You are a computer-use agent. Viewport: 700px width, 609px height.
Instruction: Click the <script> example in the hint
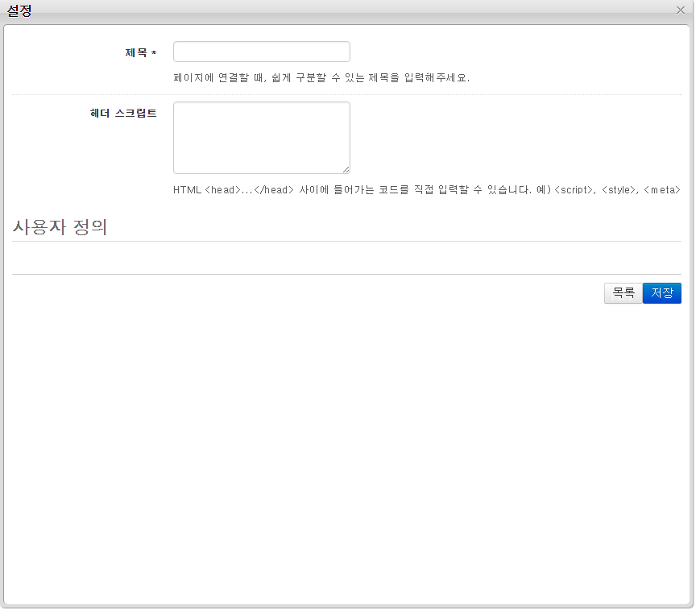tap(574, 190)
